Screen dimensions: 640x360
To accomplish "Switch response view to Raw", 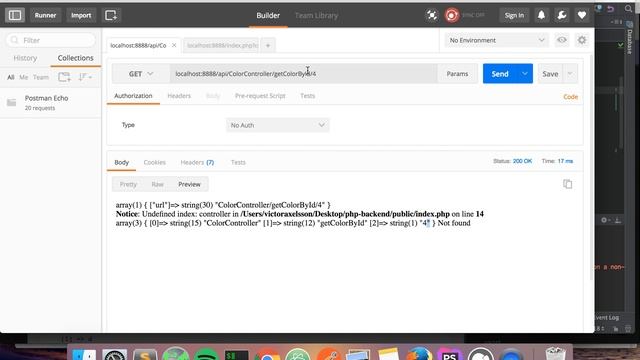I will click(158, 184).
